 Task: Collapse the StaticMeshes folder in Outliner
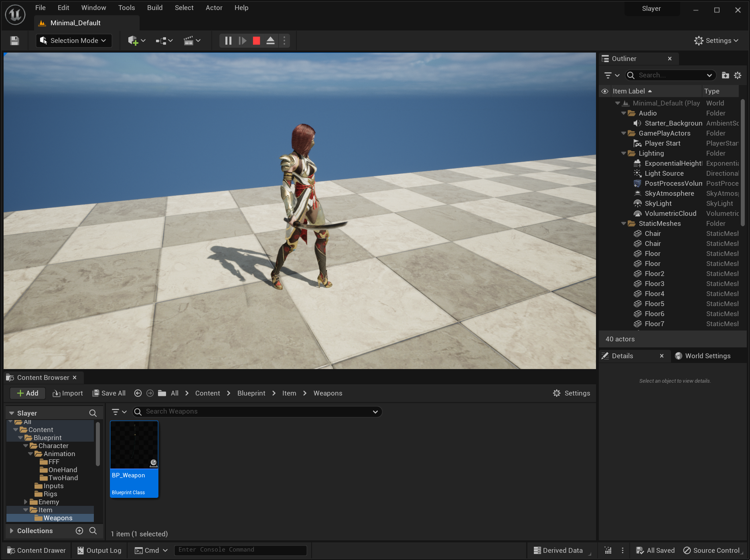[x=624, y=223]
